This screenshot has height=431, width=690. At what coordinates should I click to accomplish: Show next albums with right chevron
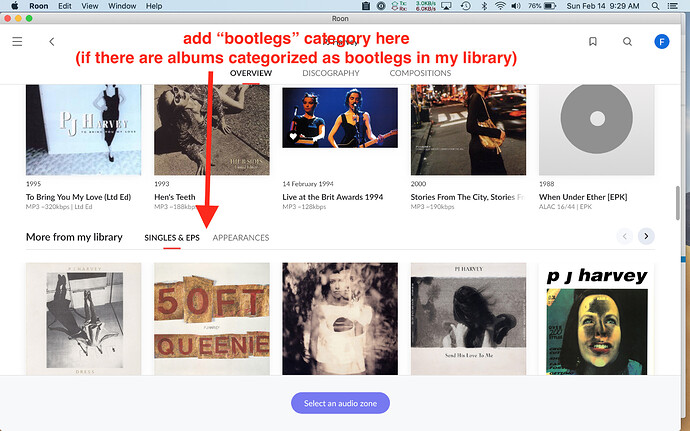(646, 236)
